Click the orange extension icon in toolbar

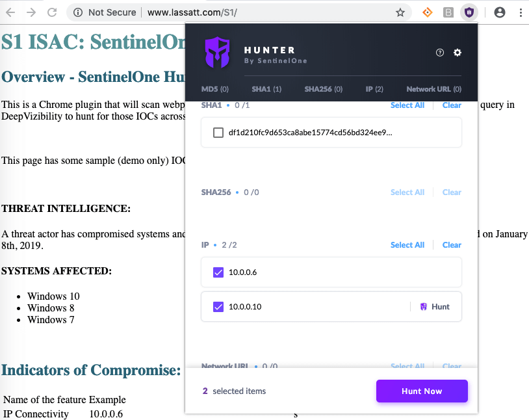(428, 12)
